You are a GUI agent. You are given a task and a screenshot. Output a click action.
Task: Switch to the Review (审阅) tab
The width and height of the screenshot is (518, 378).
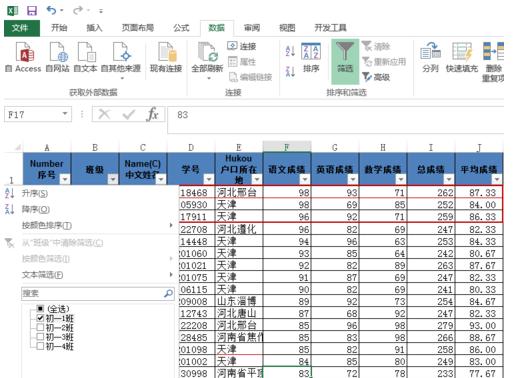[252, 28]
